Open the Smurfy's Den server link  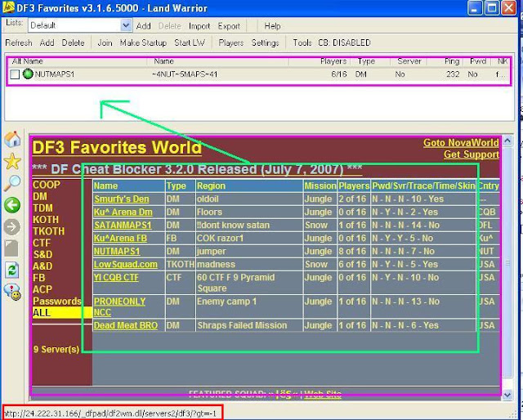coord(122,199)
